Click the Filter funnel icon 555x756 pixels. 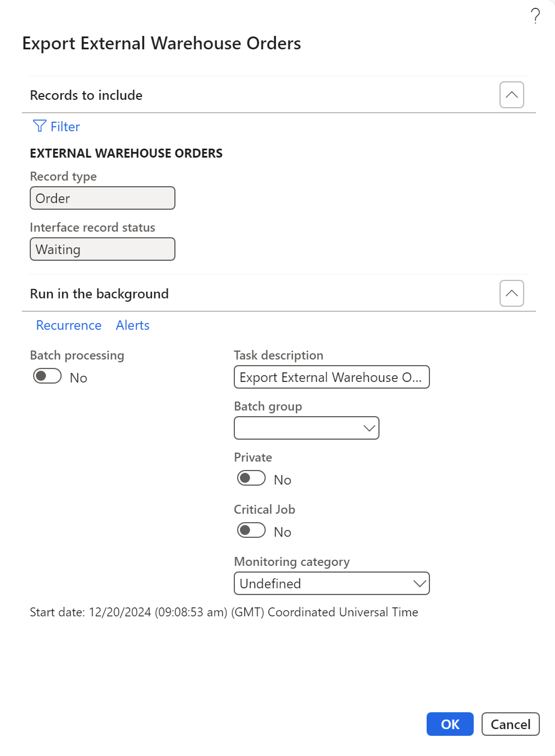(x=39, y=126)
